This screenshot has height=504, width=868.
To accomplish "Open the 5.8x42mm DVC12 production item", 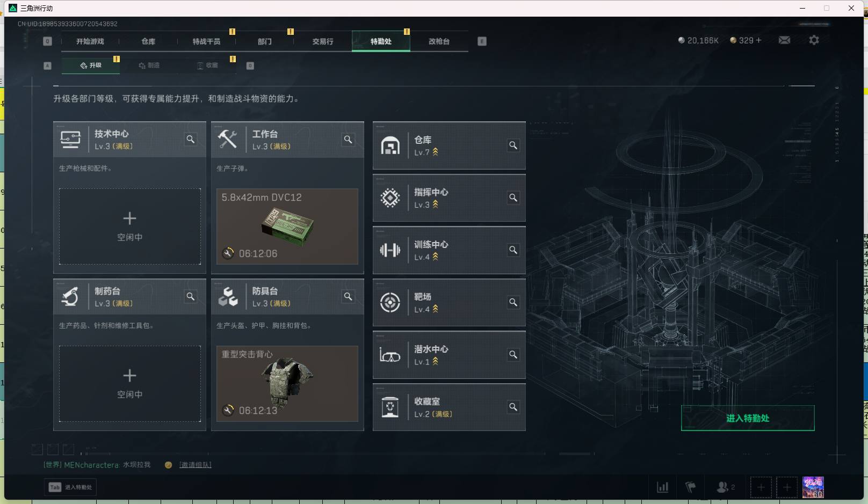I will (287, 227).
